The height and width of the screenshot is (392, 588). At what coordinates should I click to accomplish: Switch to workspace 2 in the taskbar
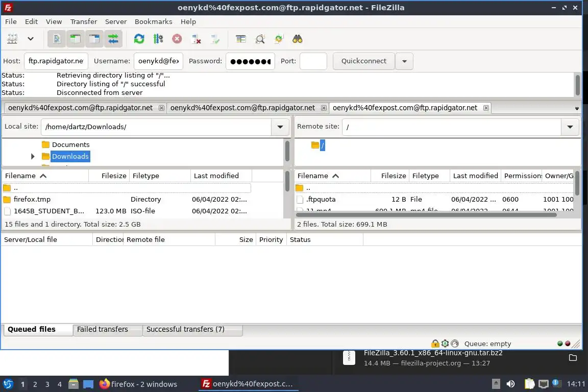35,384
